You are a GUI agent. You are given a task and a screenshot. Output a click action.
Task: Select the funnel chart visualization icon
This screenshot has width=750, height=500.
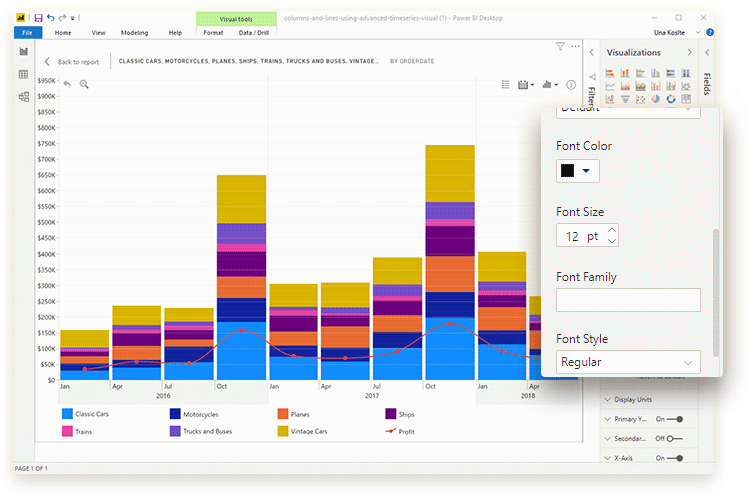point(625,99)
